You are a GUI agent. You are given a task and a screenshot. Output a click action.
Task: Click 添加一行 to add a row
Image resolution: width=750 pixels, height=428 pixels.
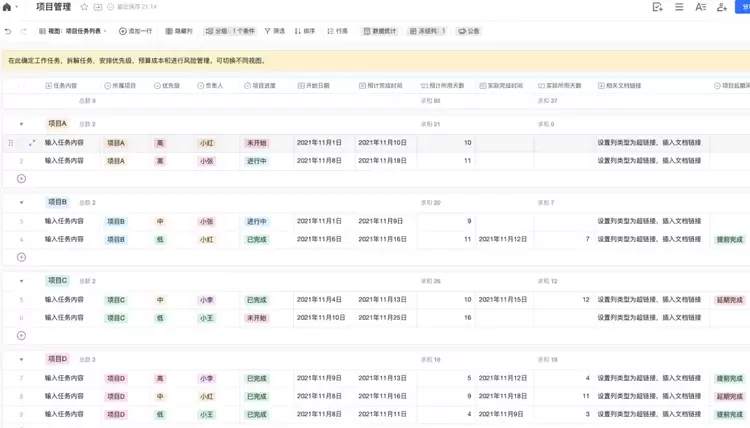[136, 31]
